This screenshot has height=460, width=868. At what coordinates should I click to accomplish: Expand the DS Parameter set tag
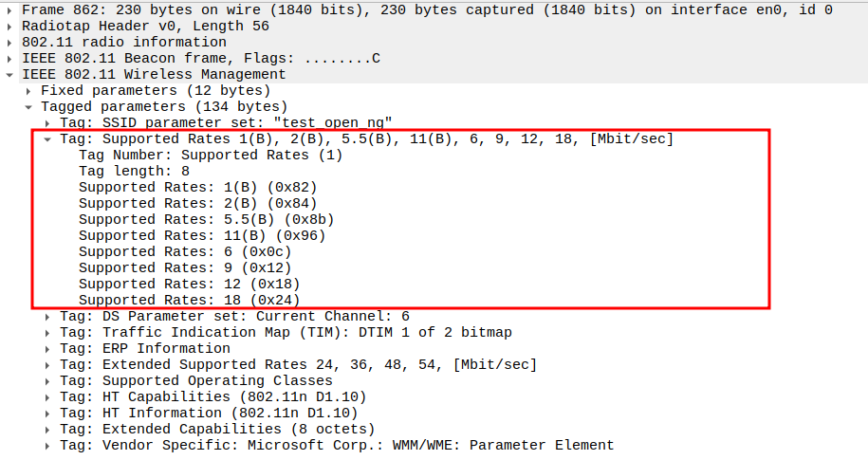(x=48, y=316)
